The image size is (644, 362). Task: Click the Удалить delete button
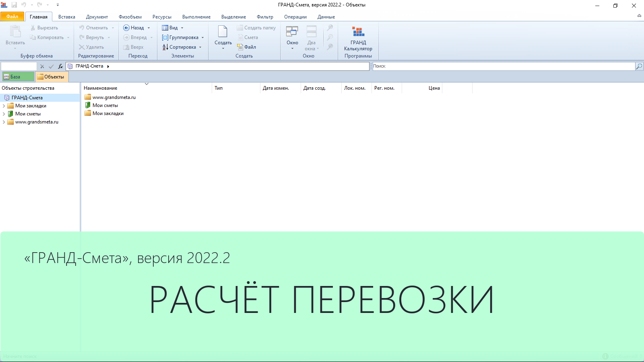click(91, 47)
